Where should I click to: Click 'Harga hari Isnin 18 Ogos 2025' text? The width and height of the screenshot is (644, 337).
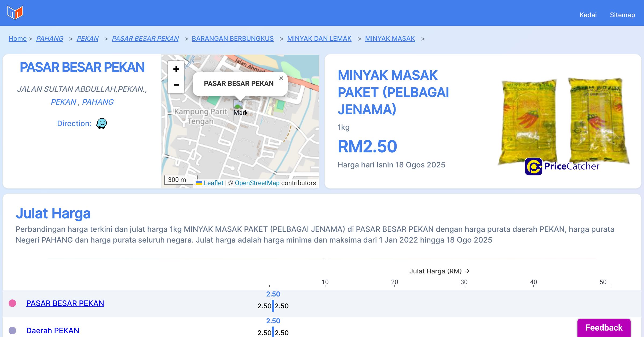click(391, 165)
